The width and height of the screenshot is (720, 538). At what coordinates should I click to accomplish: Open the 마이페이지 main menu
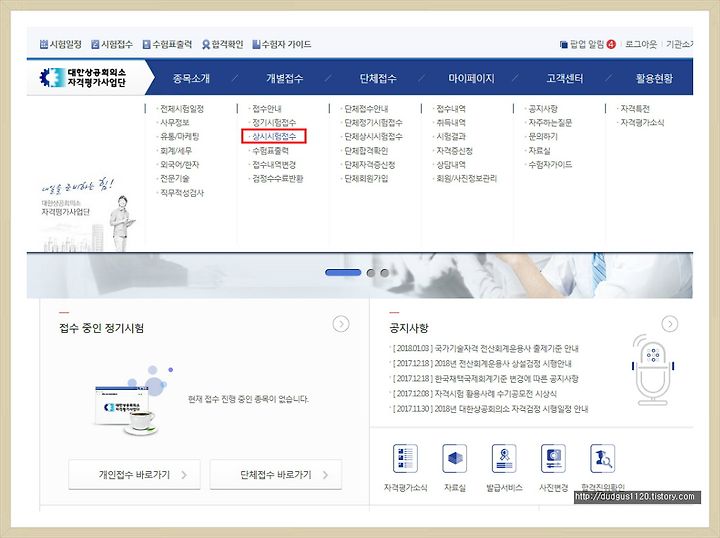coord(472,78)
